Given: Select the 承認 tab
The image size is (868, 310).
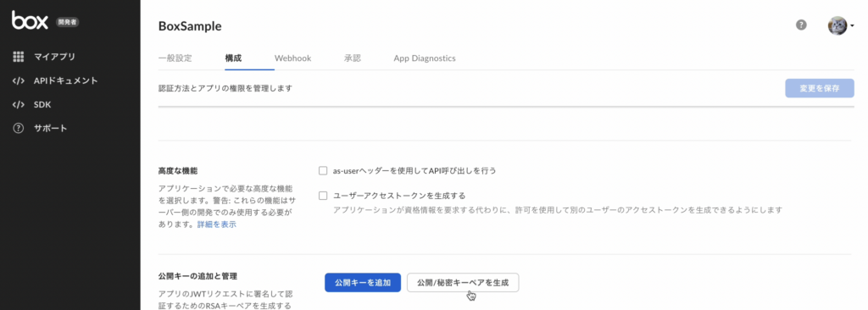Looking at the screenshot, I should [352, 58].
